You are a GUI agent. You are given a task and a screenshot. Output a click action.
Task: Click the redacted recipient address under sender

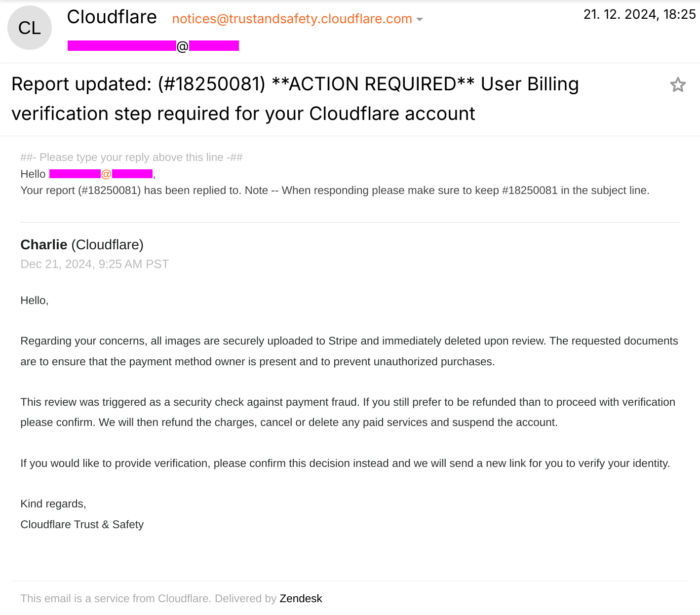[x=153, y=46]
